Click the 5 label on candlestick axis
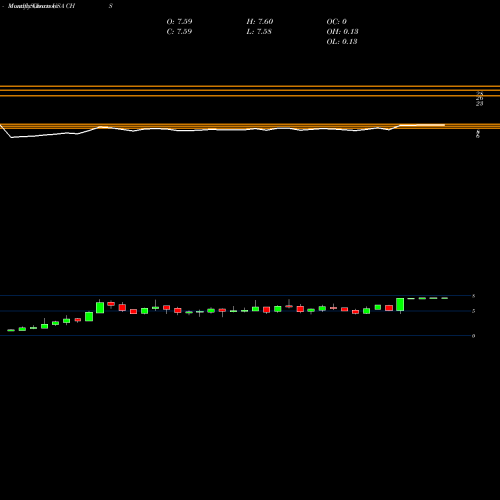500x500 pixels. (473, 311)
